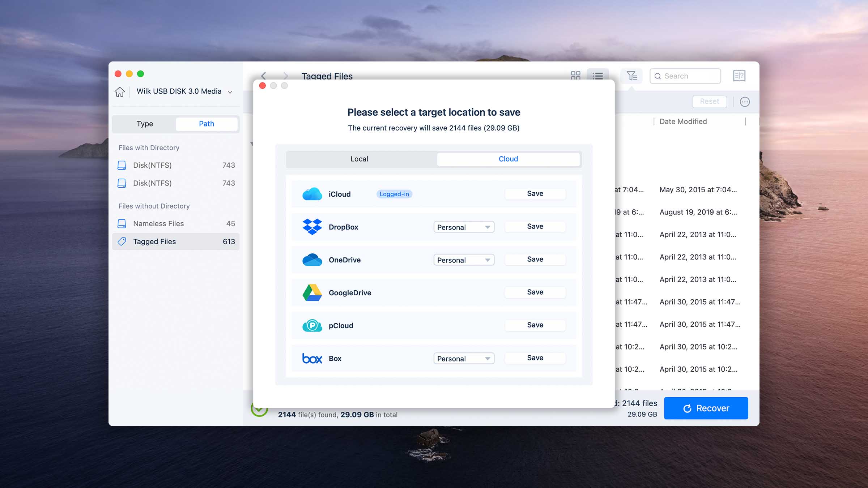This screenshot has width=868, height=488.
Task: Click the Search field
Action: (685, 76)
